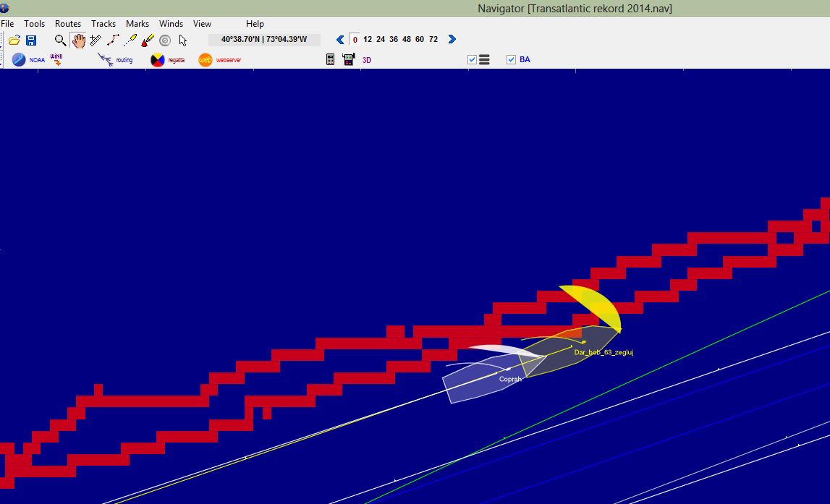Toggle the checkbox beside the stacked lines icon
This screenshot has width=830, height=504.
click(472, 60)
